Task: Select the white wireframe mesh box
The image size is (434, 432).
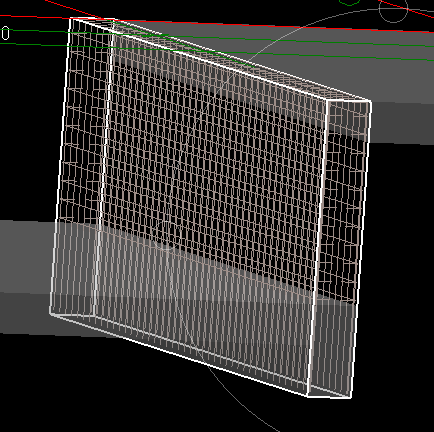Action: (x=210, y=207)
